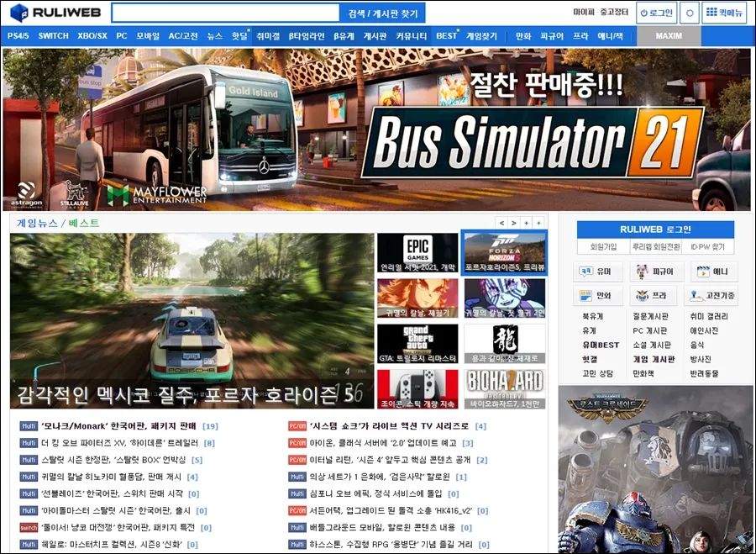Select the 게시판 menu item
Screen dimensions: 756x554
click(375, 36)
